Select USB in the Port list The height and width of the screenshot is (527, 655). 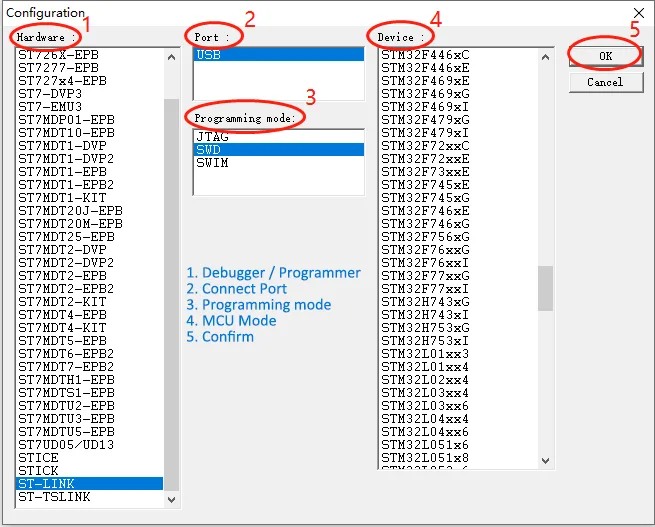pos(279,54)
